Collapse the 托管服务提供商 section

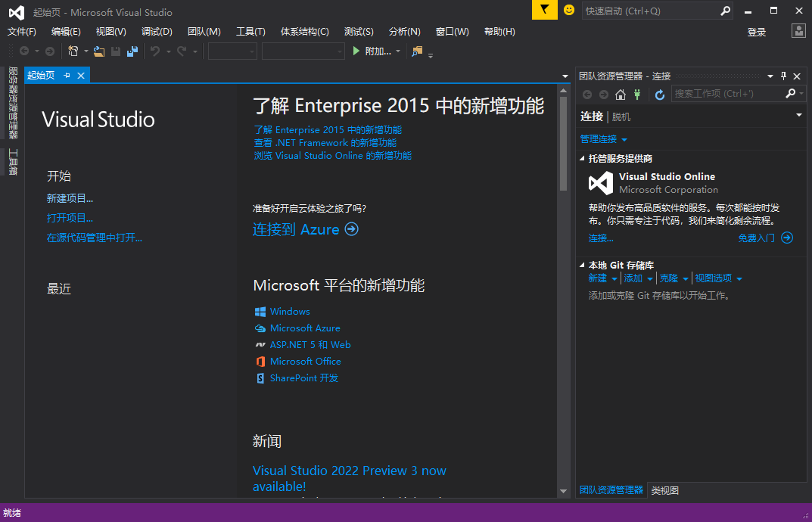pos(582,158)
